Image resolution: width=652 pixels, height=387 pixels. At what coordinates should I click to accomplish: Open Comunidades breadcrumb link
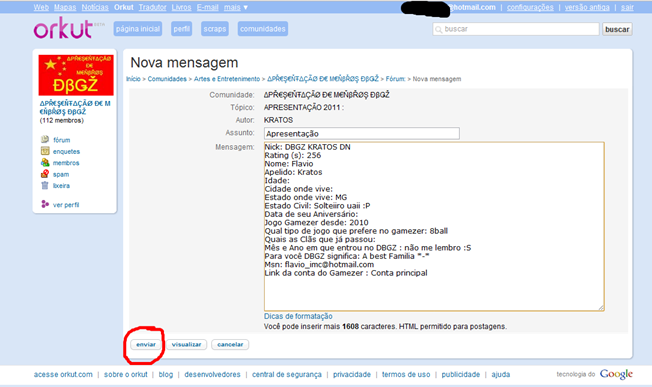167,79
